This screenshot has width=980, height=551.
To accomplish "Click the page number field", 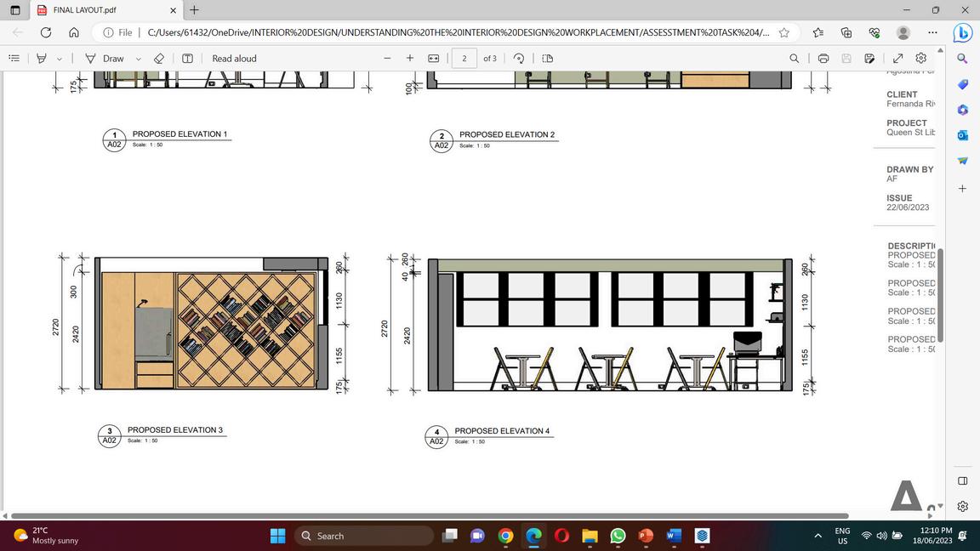I will 464,58.
